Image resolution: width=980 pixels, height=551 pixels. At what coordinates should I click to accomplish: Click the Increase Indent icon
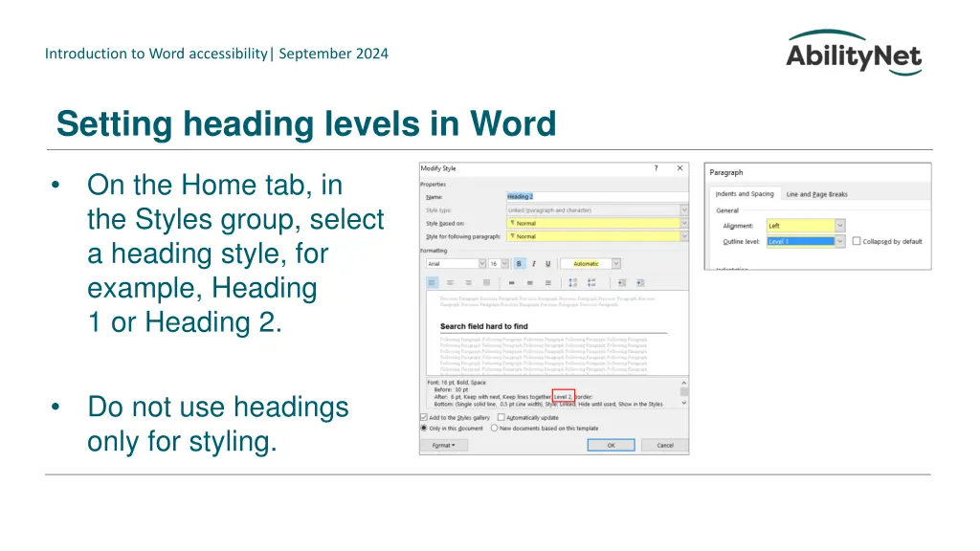(640, 283)
